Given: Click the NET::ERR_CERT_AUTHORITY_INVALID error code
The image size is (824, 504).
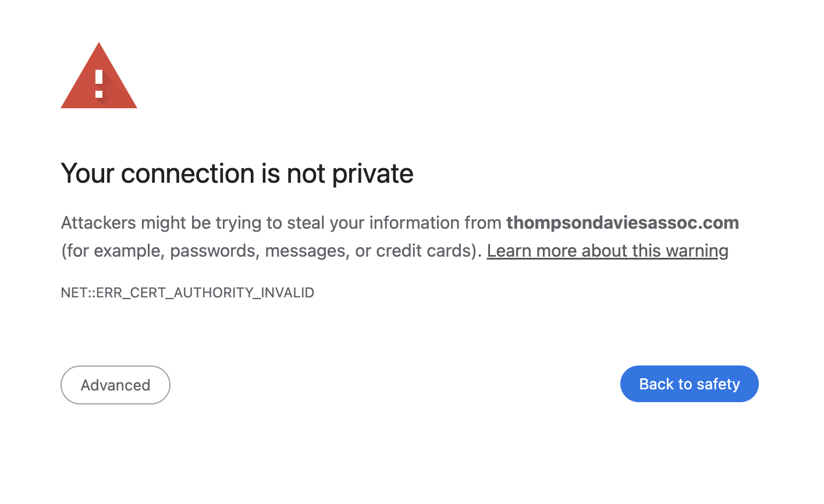Looking at the screenshot, I should click(187, 292).
